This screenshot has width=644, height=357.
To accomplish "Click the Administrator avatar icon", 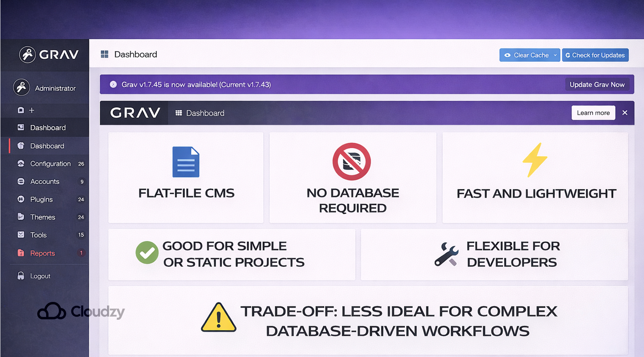I will (x=21, y=87).
